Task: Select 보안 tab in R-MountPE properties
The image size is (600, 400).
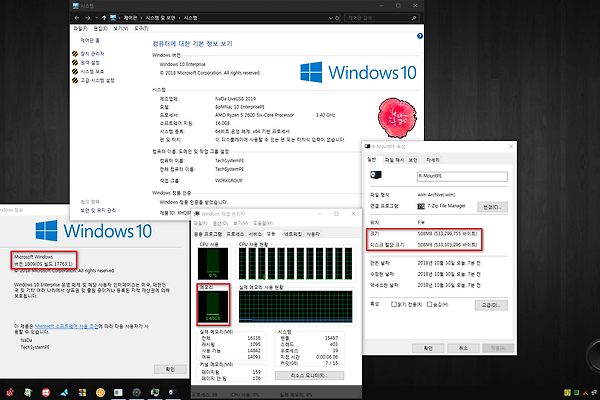Action: [x=413, y=160]
